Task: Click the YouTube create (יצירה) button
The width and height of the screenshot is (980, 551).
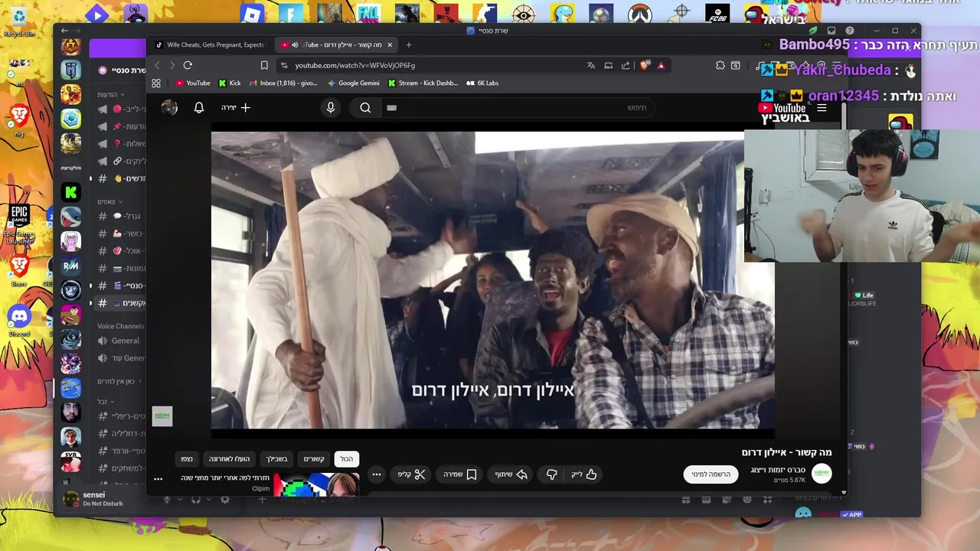Action: (x=236, y=108)
